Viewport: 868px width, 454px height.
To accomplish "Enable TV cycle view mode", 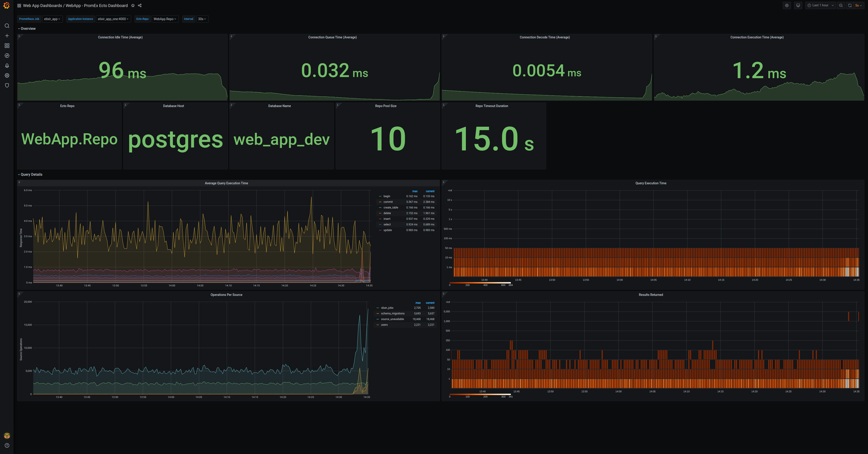I will coord(798,5).
